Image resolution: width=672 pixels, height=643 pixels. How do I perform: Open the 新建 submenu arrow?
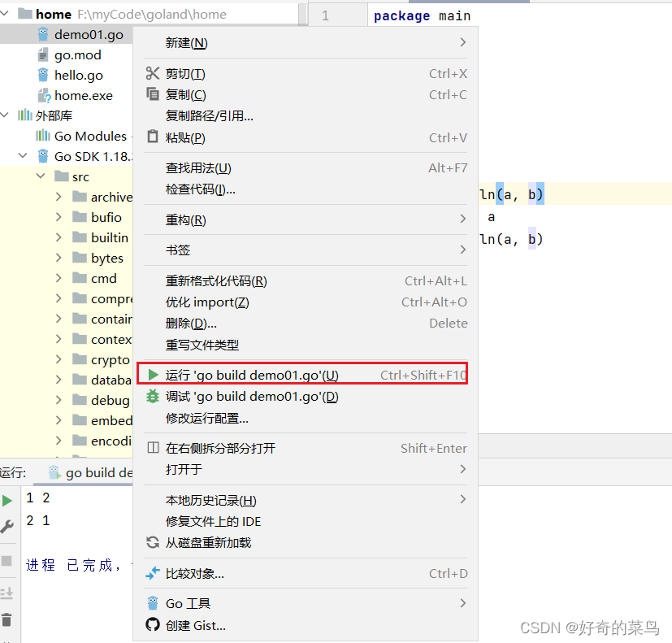click(462, 41)
